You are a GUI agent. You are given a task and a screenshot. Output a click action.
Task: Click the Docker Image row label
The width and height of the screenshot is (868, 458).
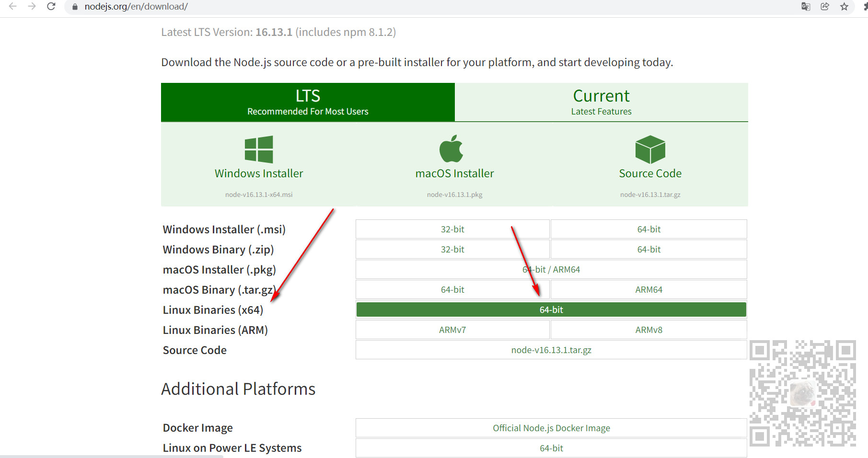pos(197,428)
